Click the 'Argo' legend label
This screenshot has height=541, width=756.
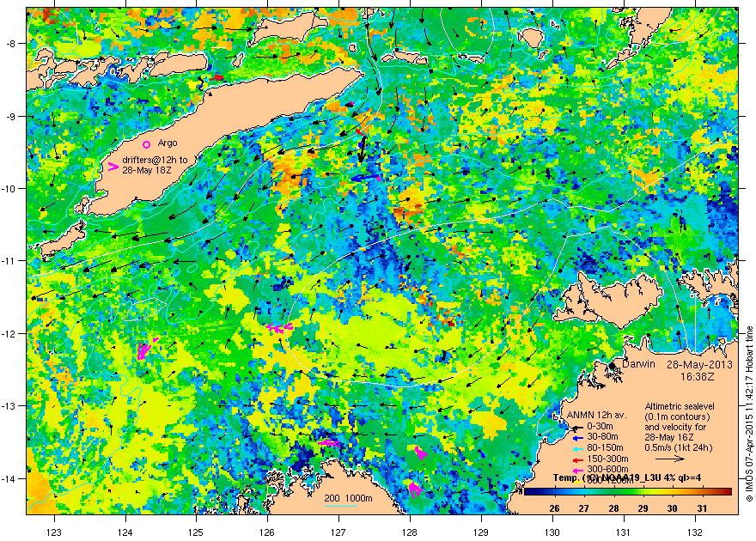[x=168, y=143]
